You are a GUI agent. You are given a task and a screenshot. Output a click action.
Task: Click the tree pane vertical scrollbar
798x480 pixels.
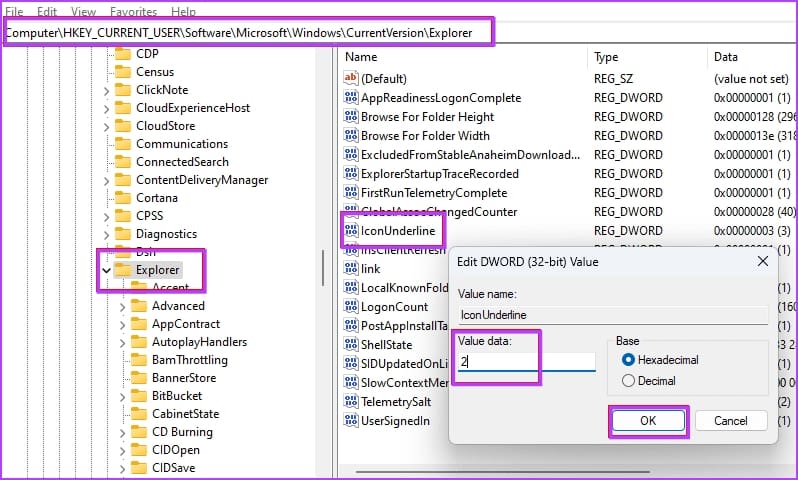pyautogui.click(x=323, y=267)
